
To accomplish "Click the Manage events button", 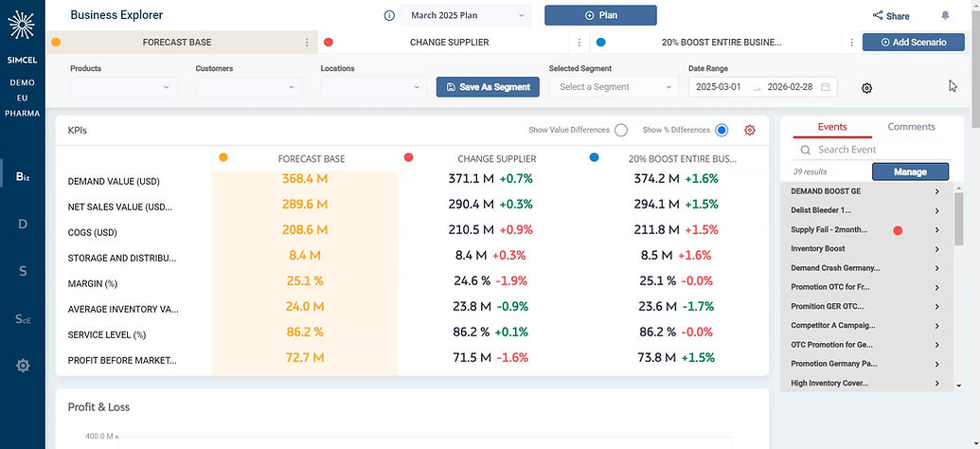I will 910,171.
